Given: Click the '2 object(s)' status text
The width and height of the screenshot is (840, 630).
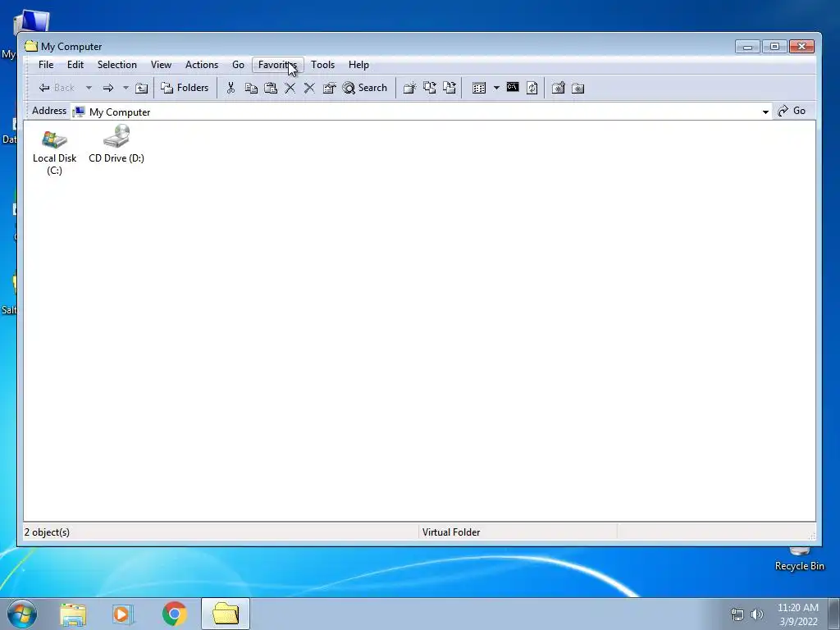Looking at the screenshot, I should [x=47, y=532].
